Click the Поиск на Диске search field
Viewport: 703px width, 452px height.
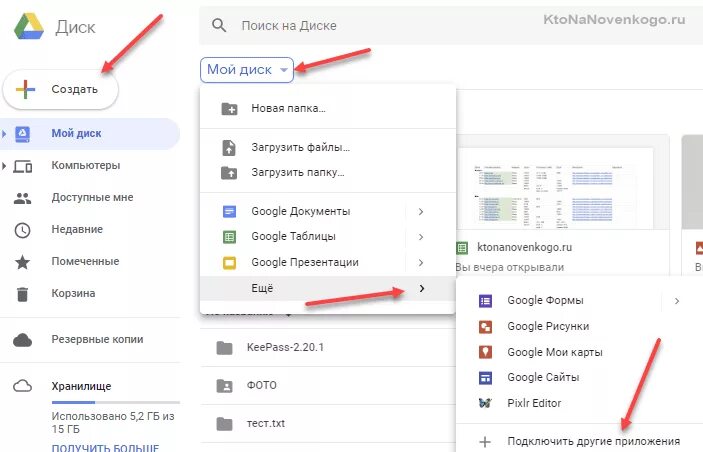(451, 26)
